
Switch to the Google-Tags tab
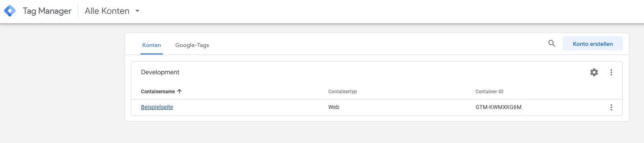tap(192, 45)
